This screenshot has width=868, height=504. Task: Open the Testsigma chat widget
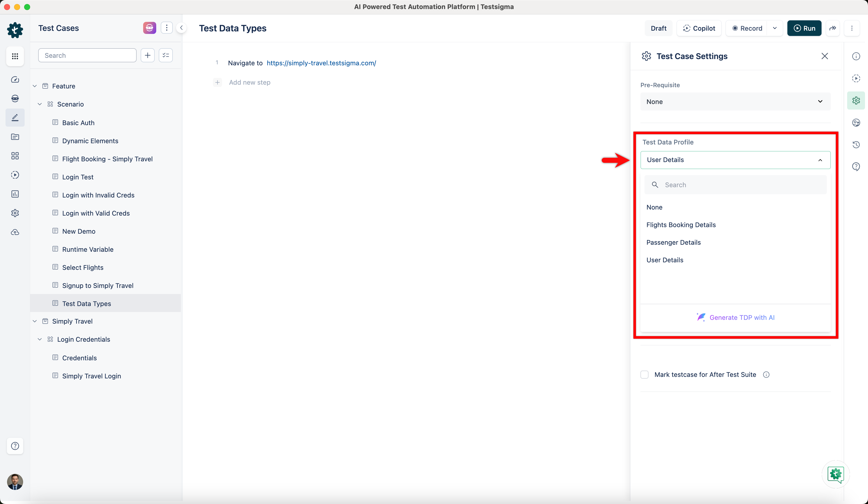pyautogui.click(x=836, y=474)
